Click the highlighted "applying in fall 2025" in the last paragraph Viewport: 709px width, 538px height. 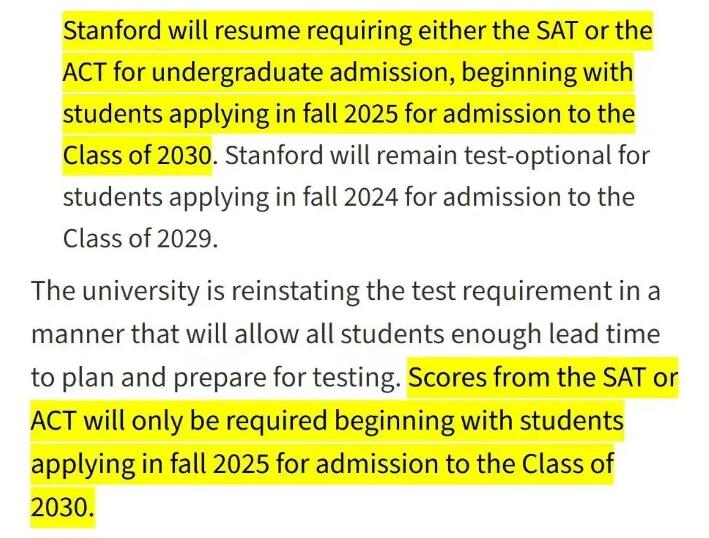click(x=151, y=464)
